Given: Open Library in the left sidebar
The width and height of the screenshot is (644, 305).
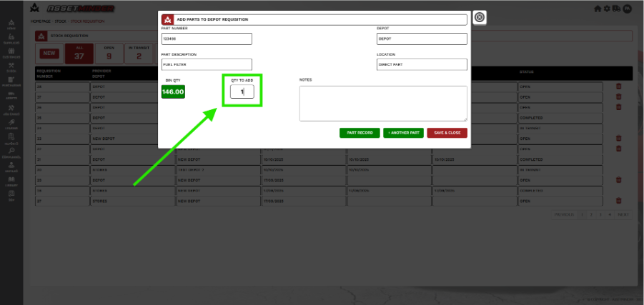Looking at the screenshot, I should tap(11, 181).
